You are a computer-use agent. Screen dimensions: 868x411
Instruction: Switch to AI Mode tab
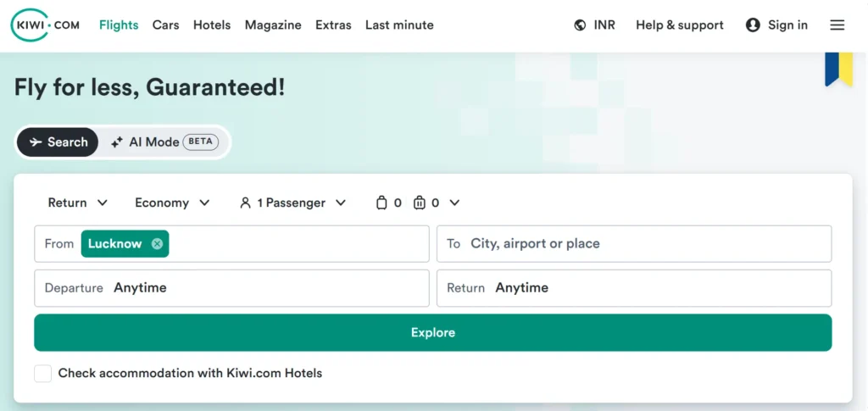point(164,142)
